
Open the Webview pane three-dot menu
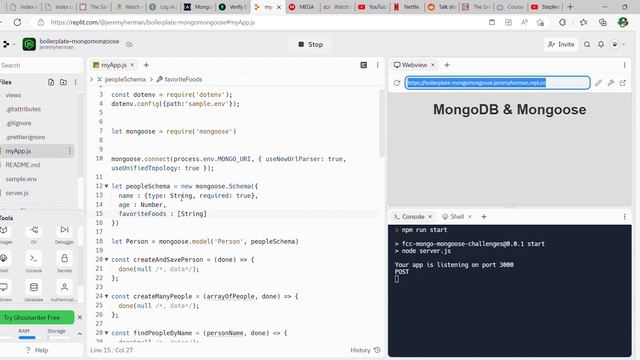click(624, 65)
